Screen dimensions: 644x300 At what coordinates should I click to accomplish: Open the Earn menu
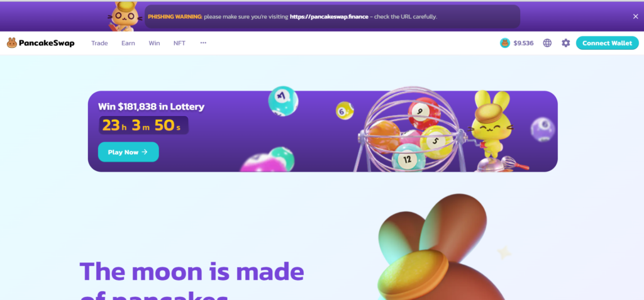128,43
